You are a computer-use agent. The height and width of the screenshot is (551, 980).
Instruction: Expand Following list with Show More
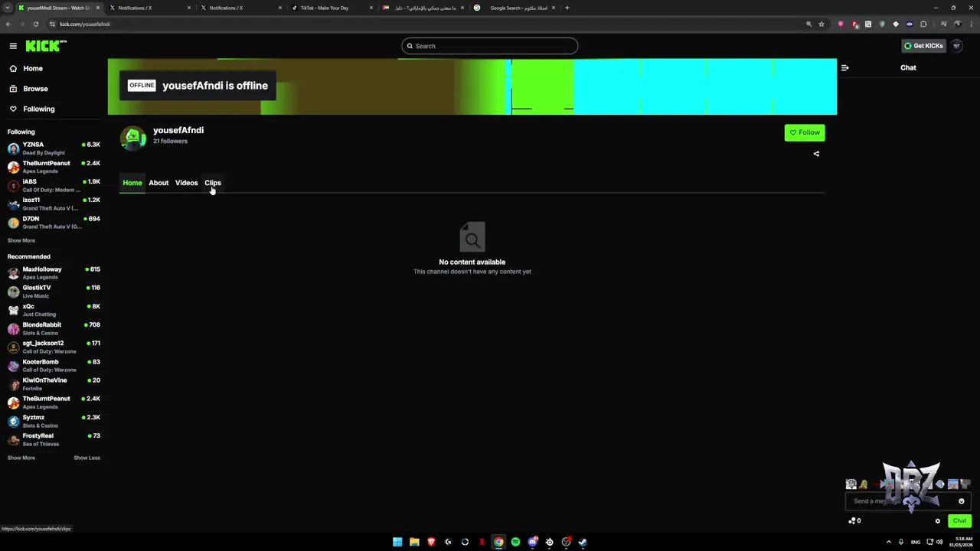click(x=21, y=240)
